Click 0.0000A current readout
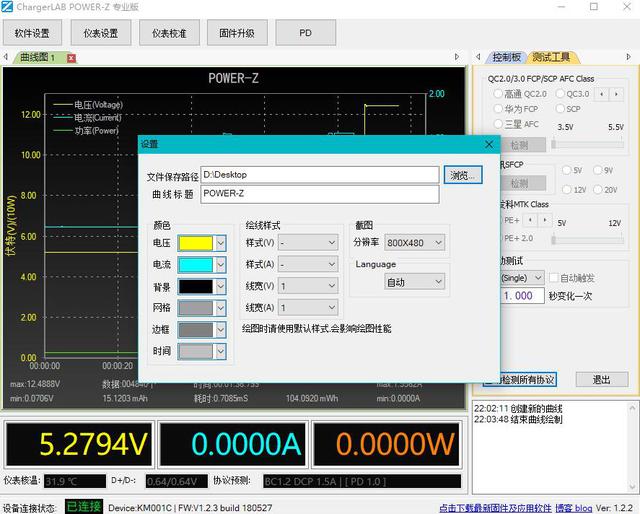 click(x=233, y=444)
